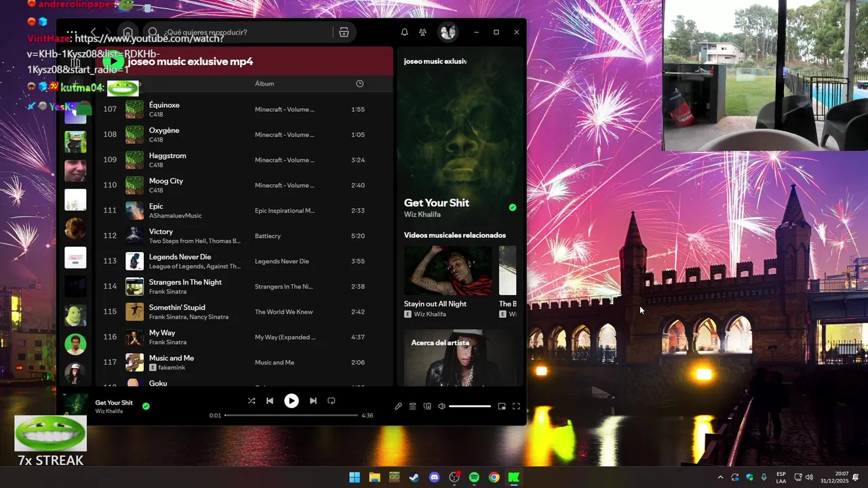The image size is (868, 488).
Task: Click the Spotify taskbar icon
Action: (x=474, y=477)
